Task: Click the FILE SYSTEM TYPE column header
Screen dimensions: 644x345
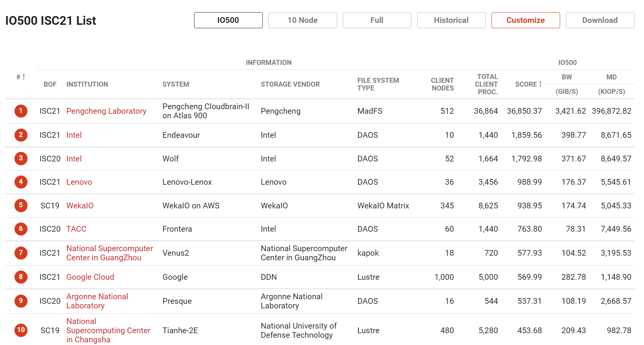Action: (x=378, y=84)
